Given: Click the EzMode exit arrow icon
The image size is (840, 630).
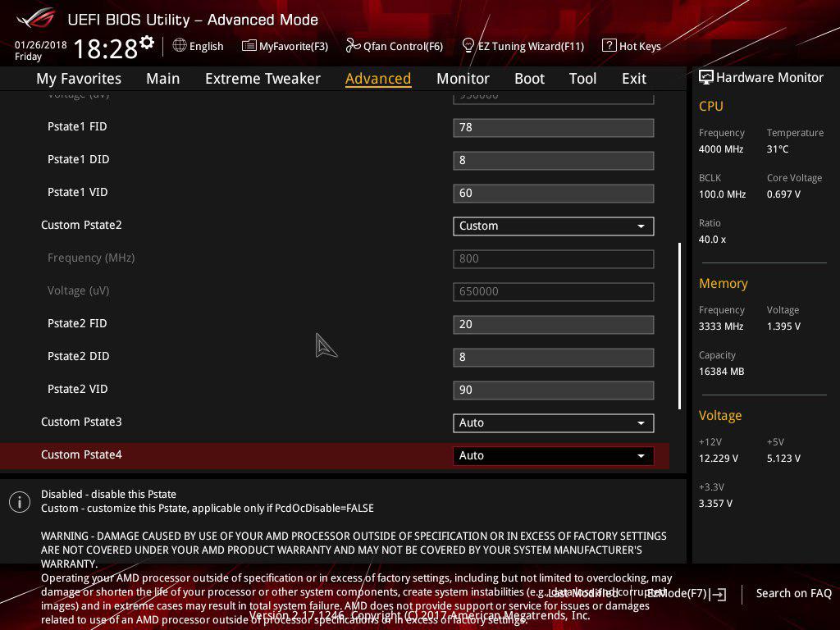Looking at the screenshot, I should [719, 594].
